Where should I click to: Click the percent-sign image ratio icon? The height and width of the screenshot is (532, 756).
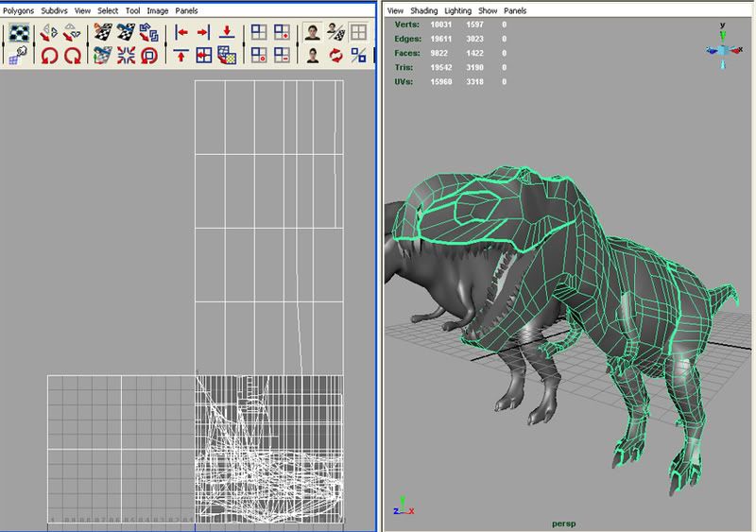(359, 56)
